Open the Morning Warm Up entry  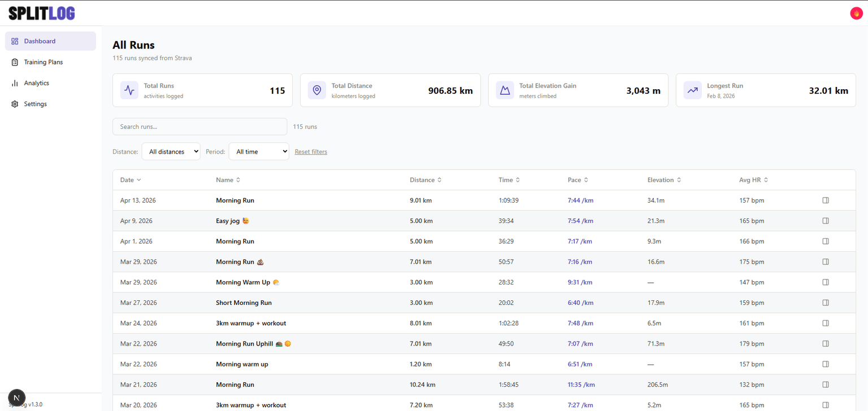coord(248,282)
